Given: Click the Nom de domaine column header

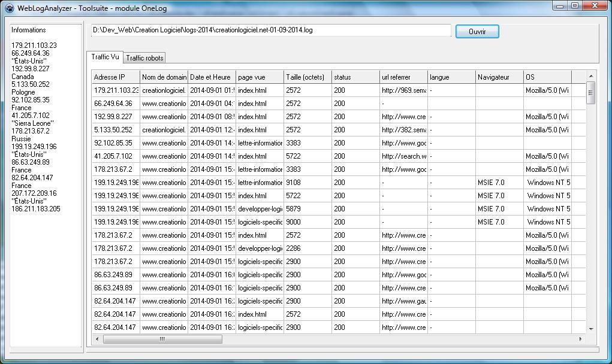Looking at the screenshot, I should tap(164, 77).
